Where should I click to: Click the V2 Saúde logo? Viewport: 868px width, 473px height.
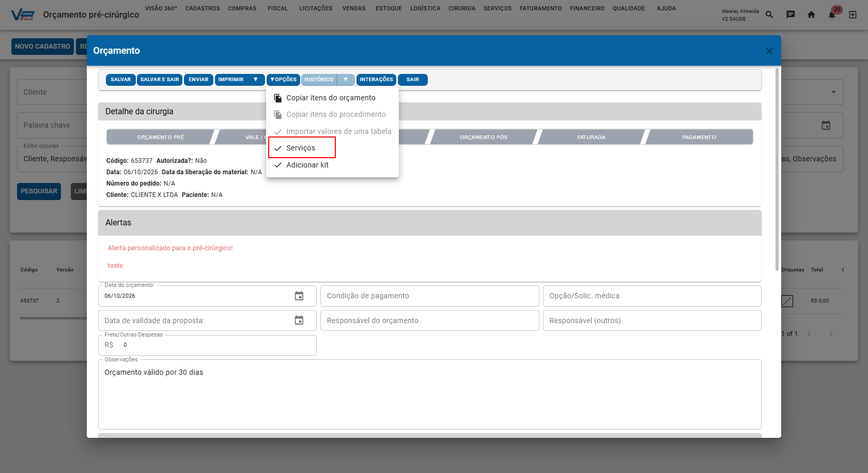click(23, 15)
